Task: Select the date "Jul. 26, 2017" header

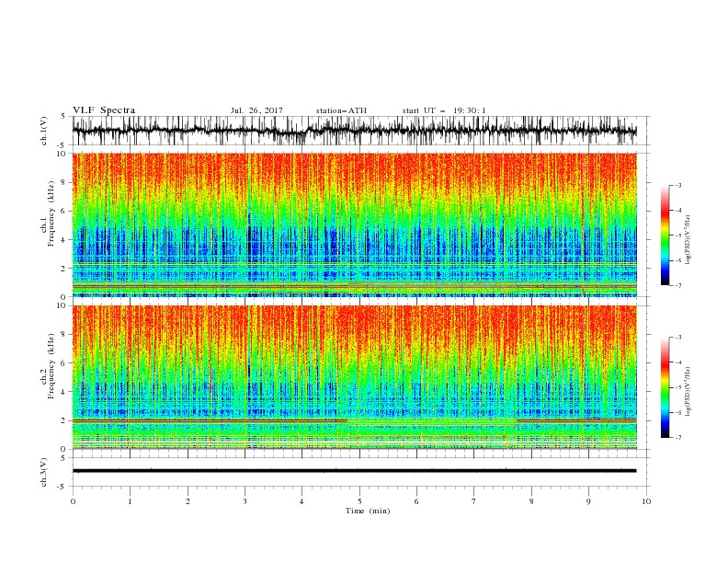Action: point(256,110)
